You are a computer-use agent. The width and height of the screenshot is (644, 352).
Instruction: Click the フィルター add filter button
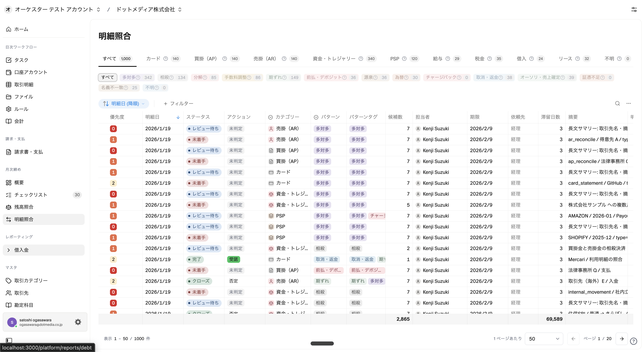179,104
